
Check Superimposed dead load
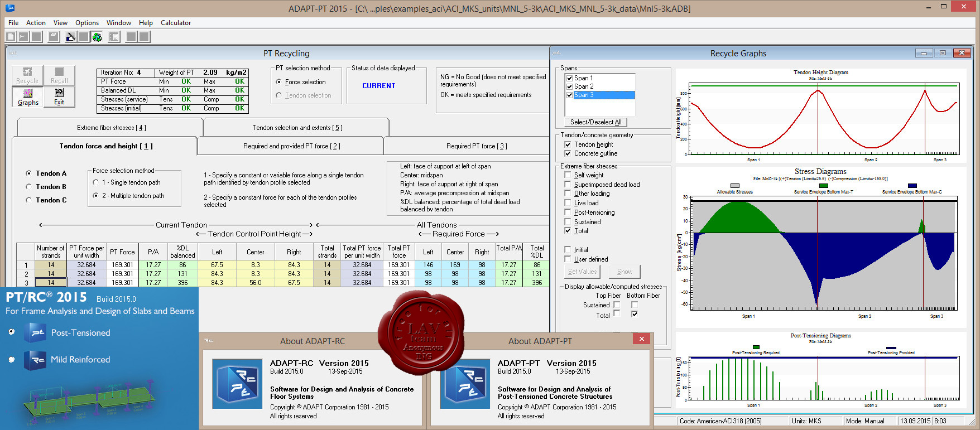coord(568,185)
